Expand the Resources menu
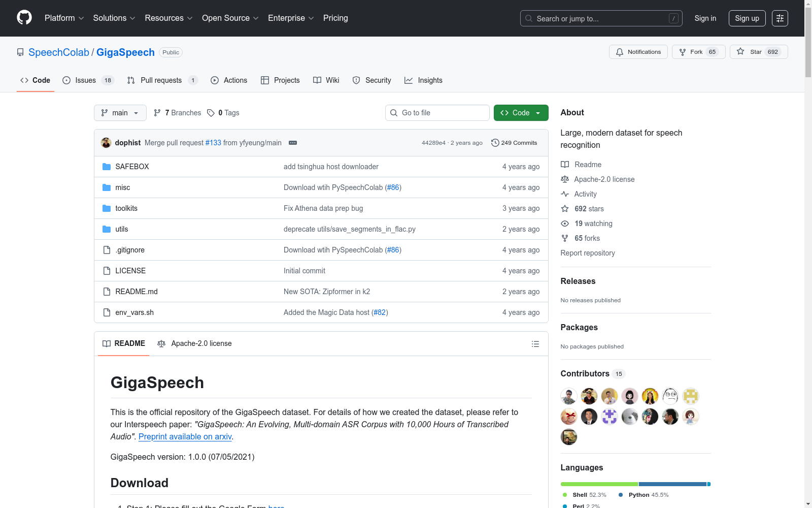Image resolution: width=812 pixels, height=508 pixels. tap(169, 18)
